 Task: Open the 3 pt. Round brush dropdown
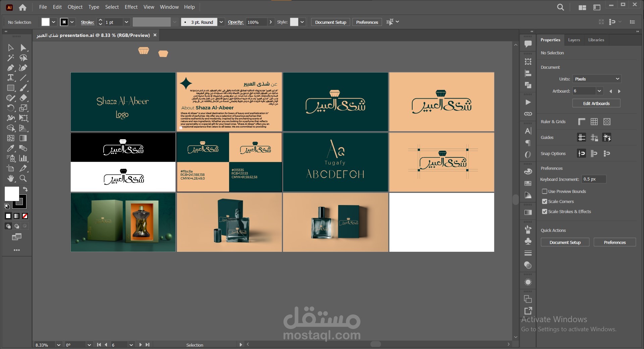pyautogui.click(x=221, y=22)
